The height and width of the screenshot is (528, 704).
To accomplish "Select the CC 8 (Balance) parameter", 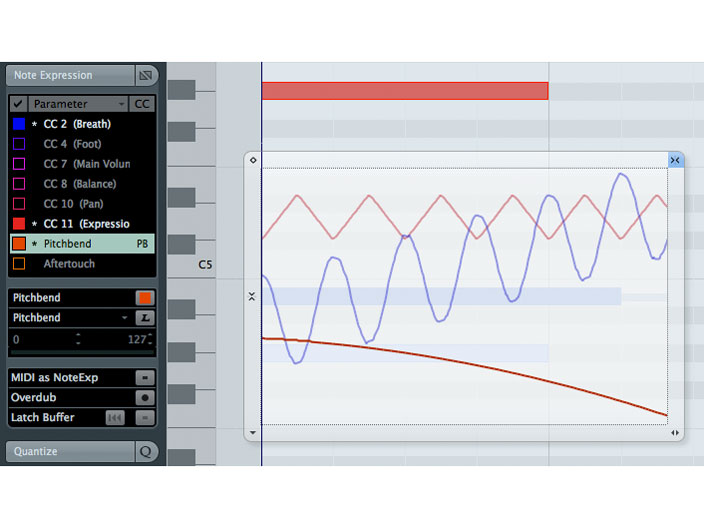I will pyautogui.click(x=82, y=184).
